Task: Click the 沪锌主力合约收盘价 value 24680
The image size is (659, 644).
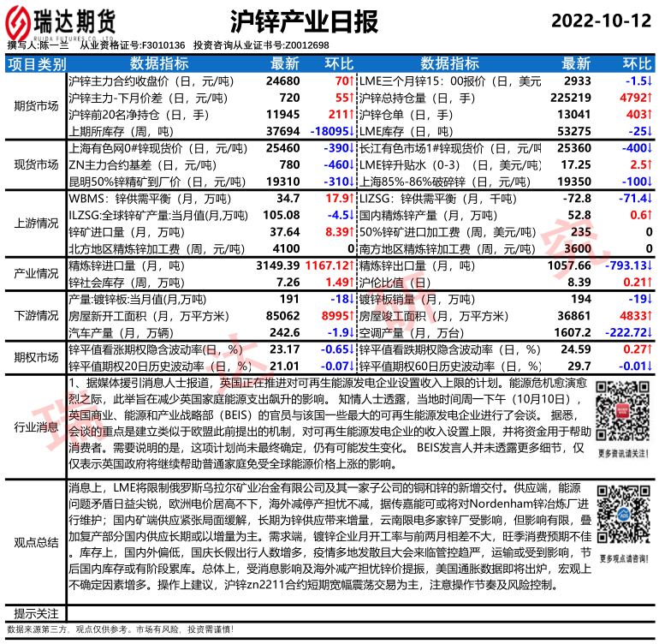Action: pos(283,80)
